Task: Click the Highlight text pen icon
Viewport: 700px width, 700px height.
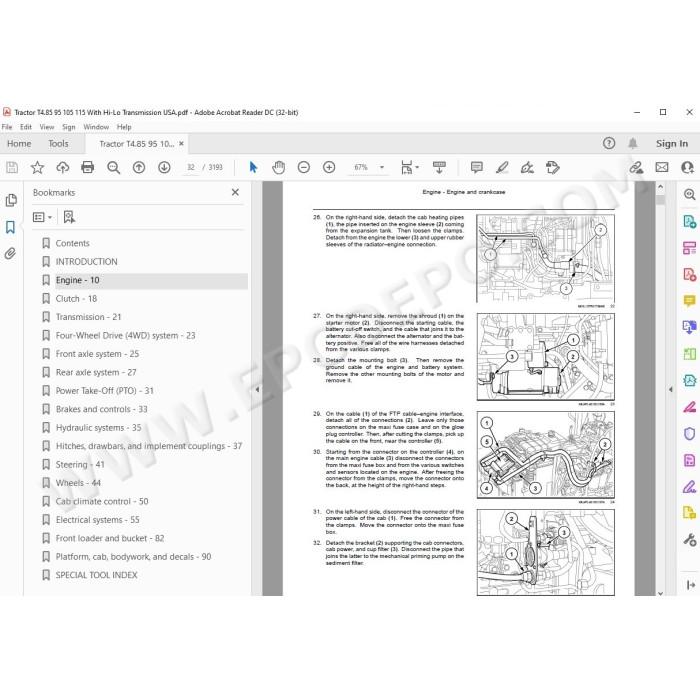Action: click(502, 167)
